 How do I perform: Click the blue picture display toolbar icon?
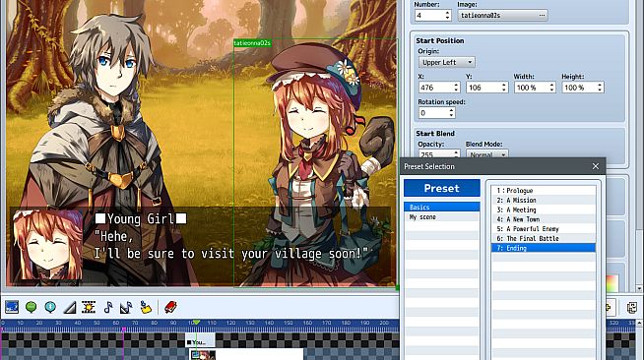[12, 307]
